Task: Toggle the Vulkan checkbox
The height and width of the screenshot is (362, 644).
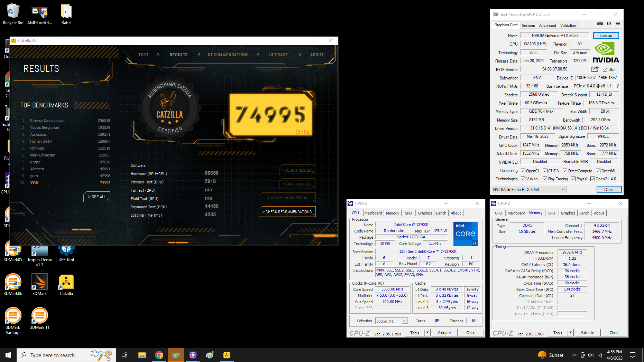Action: 523,179
